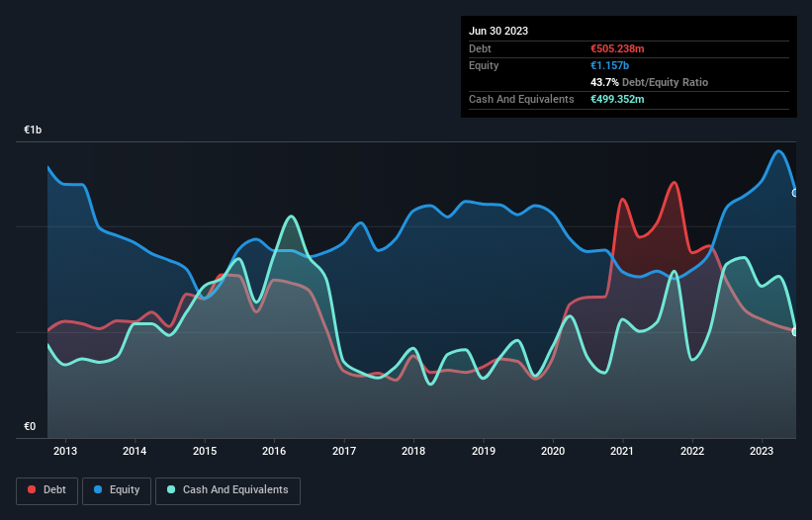Toggle the Equity series legend button
The height and width of the screenshot is (520, 812).
[x=117, y=490]
